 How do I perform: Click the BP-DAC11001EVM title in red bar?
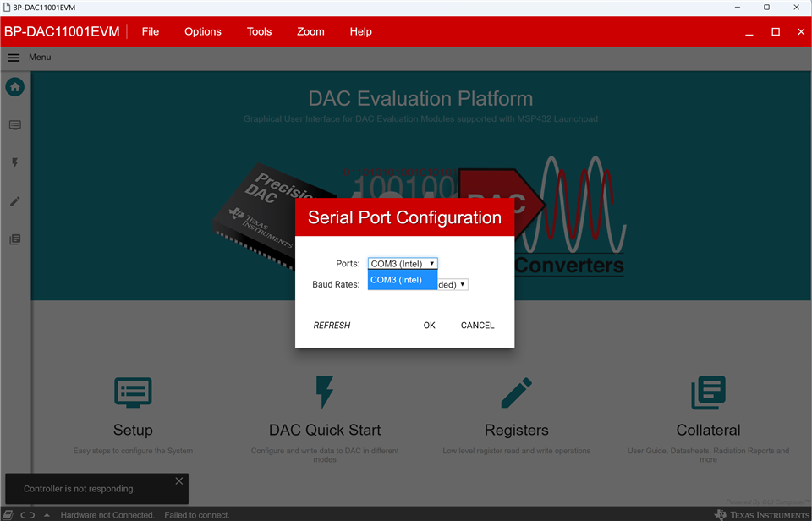(x=62, y=31)
